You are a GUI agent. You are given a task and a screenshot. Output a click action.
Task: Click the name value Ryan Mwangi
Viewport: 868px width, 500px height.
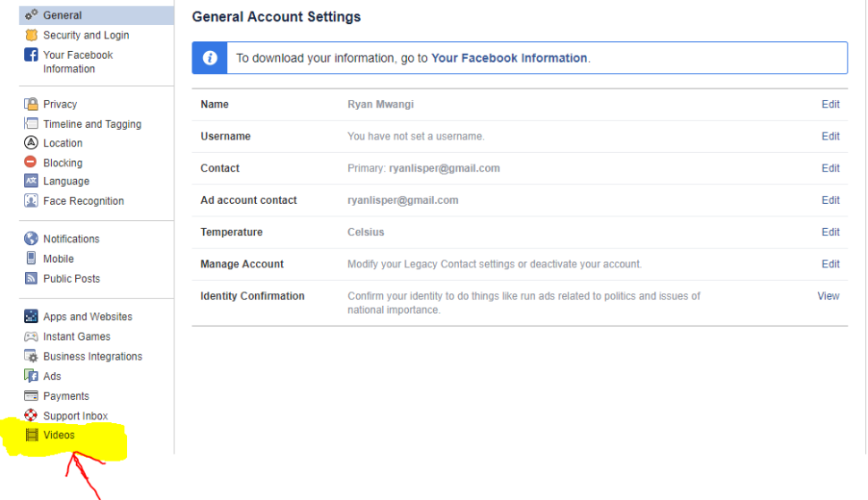pyautogui.click(x=380, y=105)
